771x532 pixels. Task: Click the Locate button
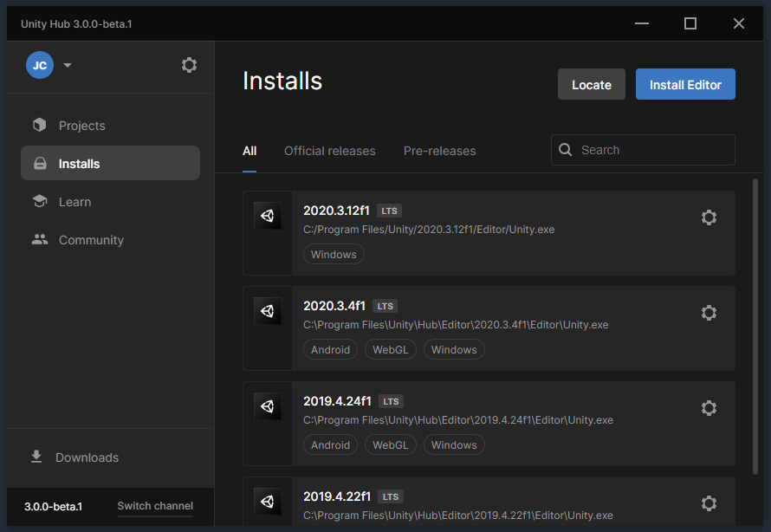(x=591, y=85)
